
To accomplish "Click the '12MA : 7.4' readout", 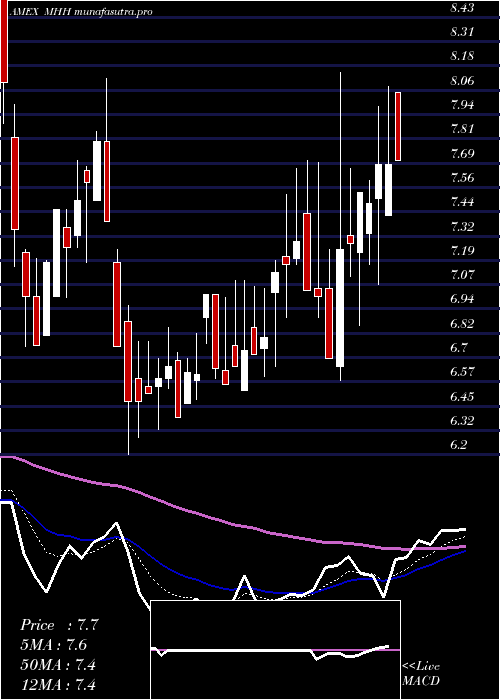I will tap(58, 684).
